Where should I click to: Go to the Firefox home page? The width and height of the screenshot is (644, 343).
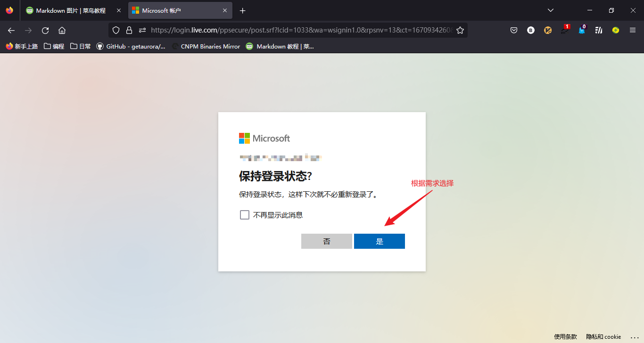coord(62,30)
